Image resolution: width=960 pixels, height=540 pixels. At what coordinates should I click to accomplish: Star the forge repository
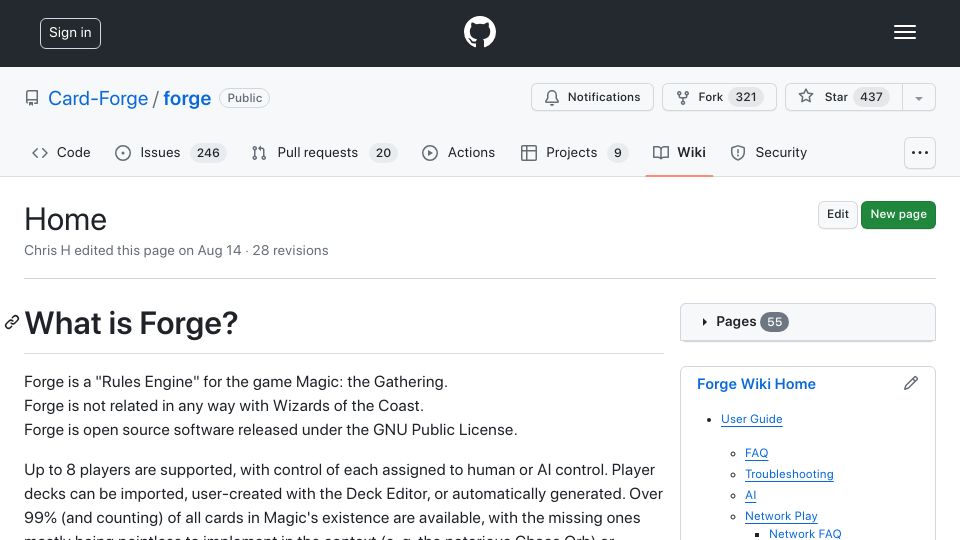coord(843,97)
